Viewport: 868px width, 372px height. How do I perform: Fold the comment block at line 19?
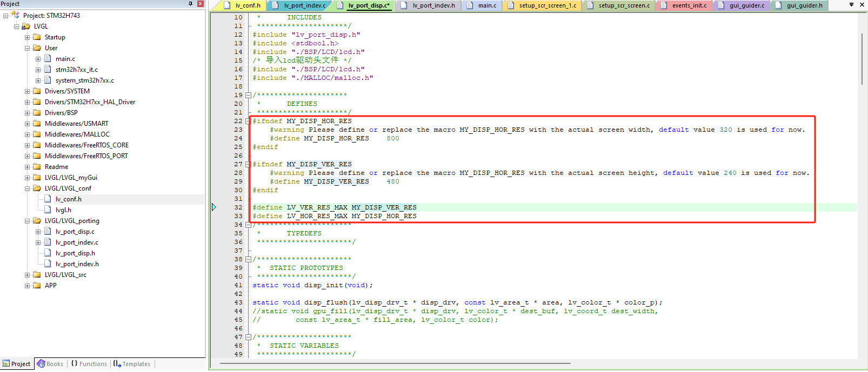tap(248, 95)
